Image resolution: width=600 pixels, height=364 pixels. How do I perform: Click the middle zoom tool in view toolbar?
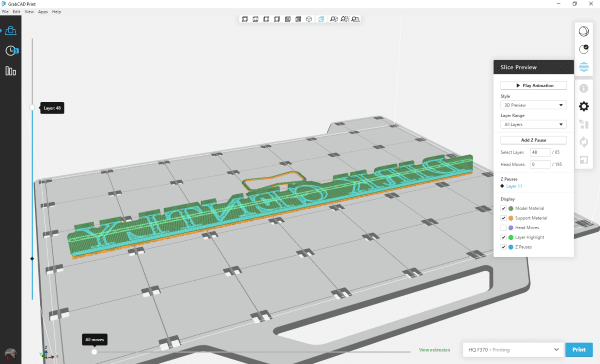pyautogui.click(x=345, y=19)
